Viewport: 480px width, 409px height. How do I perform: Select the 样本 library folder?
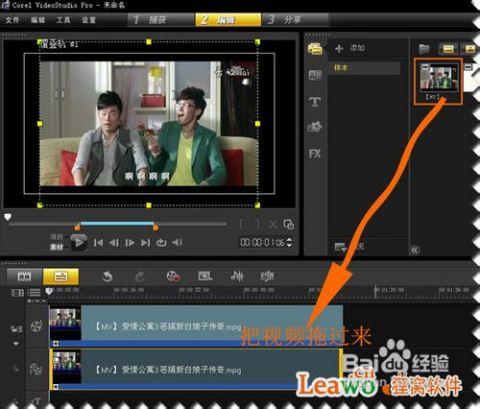[x=364, y=68]
